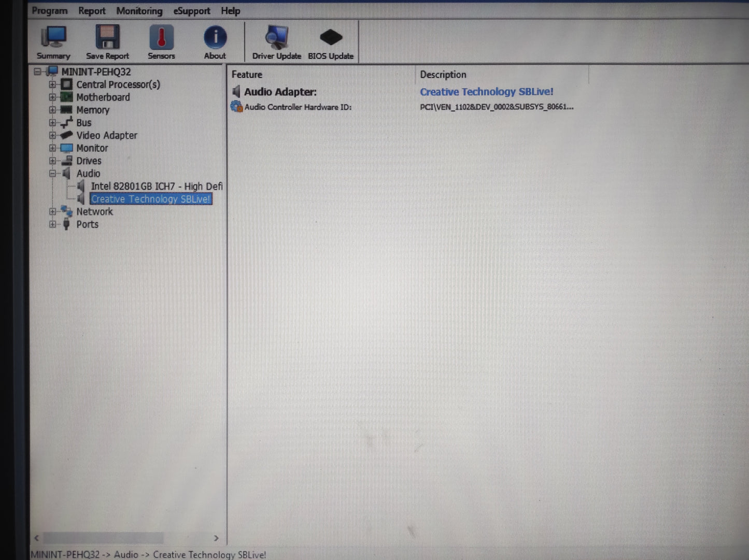Select Video Adapter in the tree
Image resolution: width=749 pixels, height=560 pixels.
point(106,135)
